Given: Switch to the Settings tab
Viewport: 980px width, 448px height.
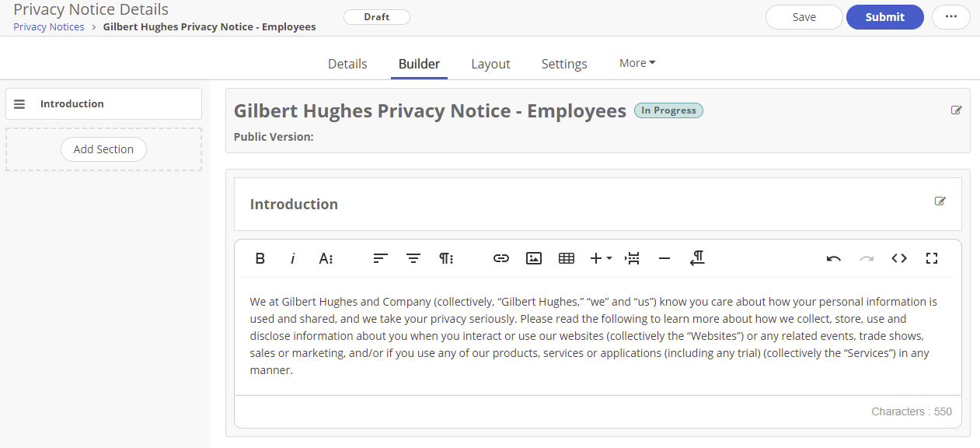Looking at the screenshot, I should 564,63.
